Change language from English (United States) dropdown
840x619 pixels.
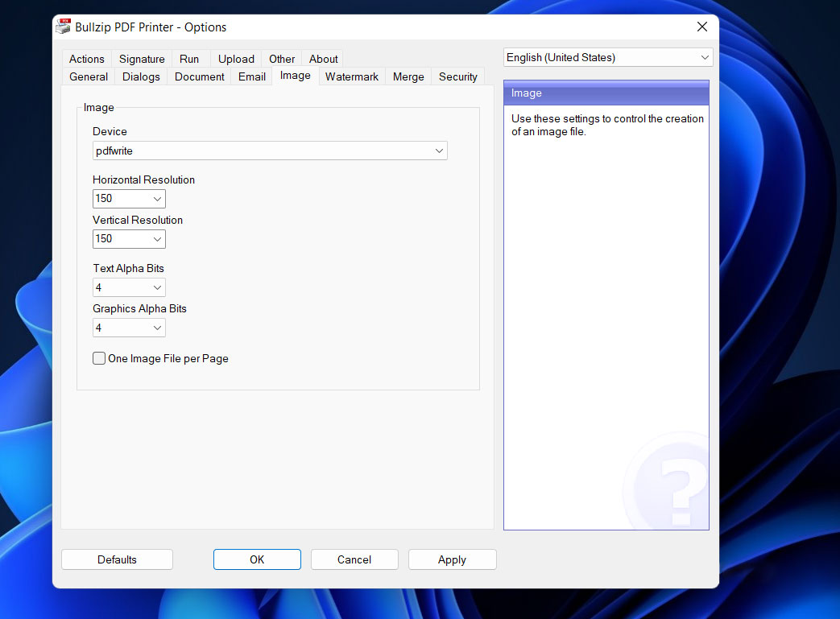(608, 58)
